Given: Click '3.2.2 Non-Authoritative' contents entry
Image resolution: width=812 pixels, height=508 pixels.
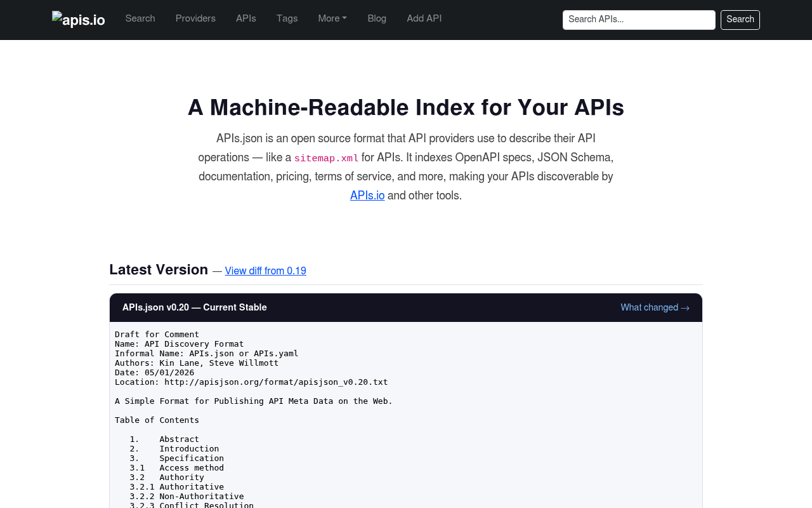Looking at the screenshot, I should point(187,497).
